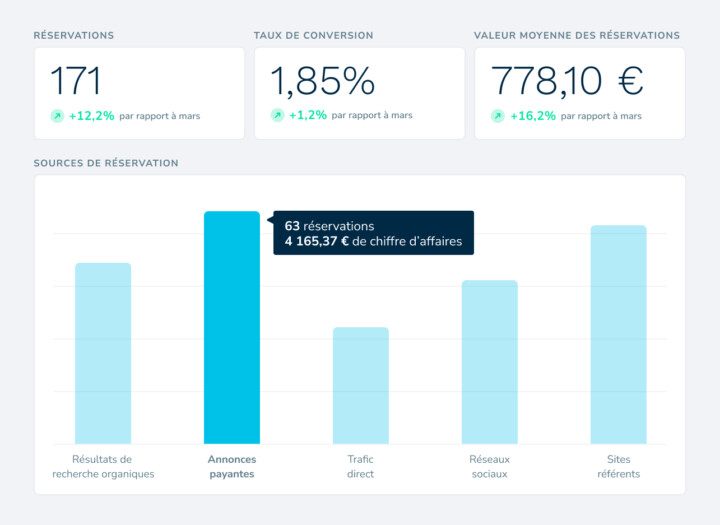Click the 1,85% conversion rate value
The width and height of the screenshot is (720, 525).
(323, 81)
